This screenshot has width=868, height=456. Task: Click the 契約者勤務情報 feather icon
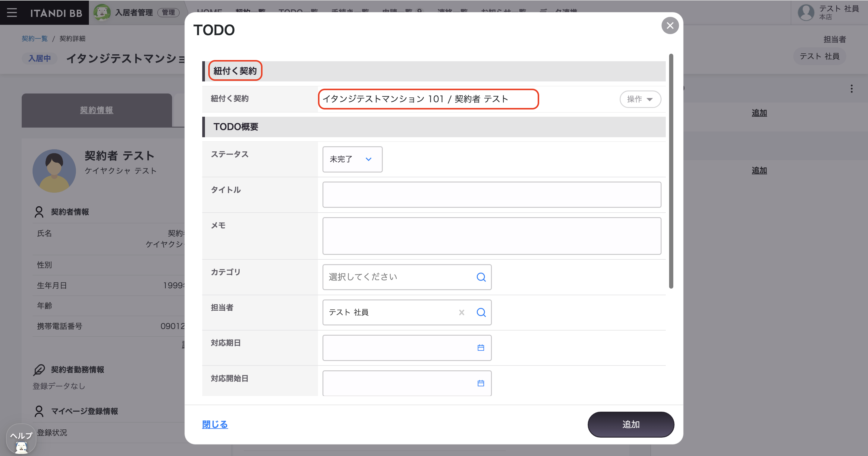click(39, 370)
